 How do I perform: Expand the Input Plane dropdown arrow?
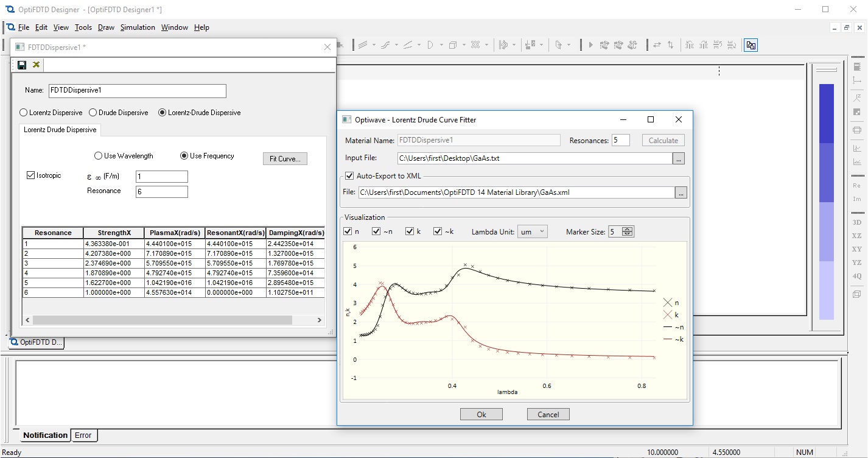coord(514,45)
